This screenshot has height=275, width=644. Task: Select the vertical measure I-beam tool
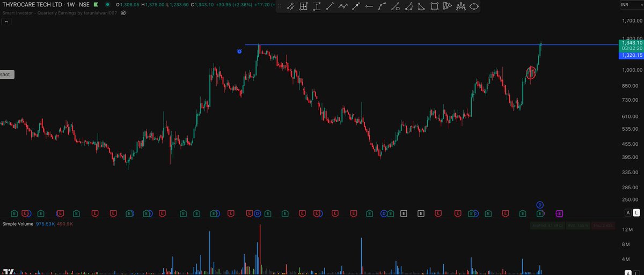click(x=317, y=6)
